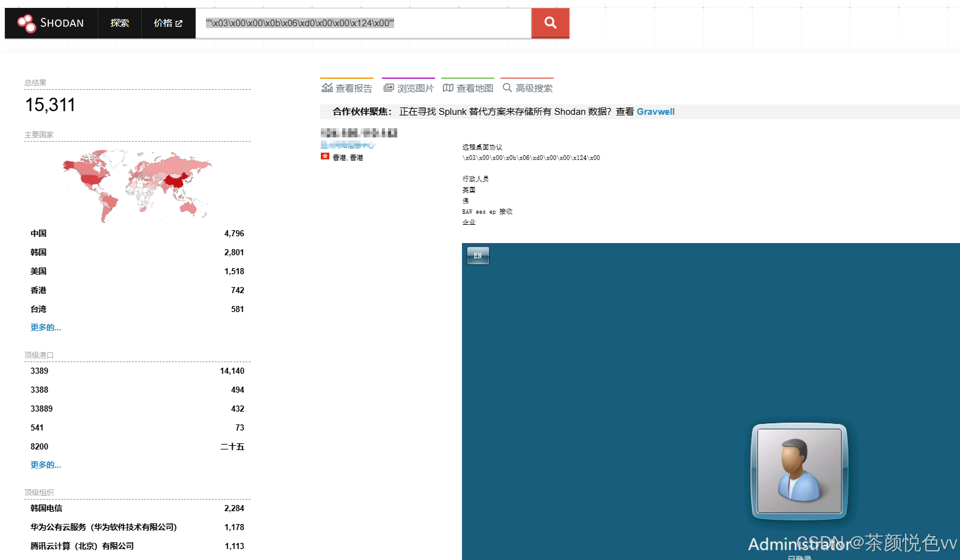Filter results by port 33889
Viewport: 960px width, 560px height.
tap(137, 409)
